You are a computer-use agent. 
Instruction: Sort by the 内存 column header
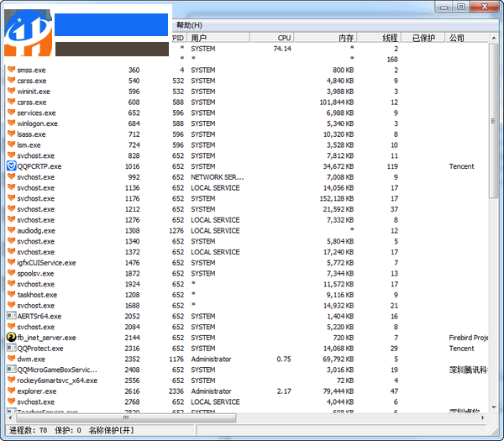(325, 38)
